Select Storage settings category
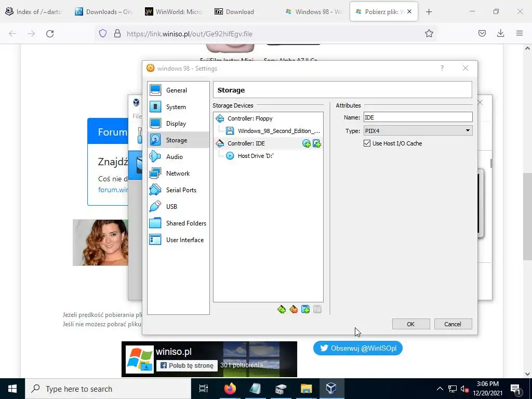Viewport: 532px width, 399px height. pos(178,140)
